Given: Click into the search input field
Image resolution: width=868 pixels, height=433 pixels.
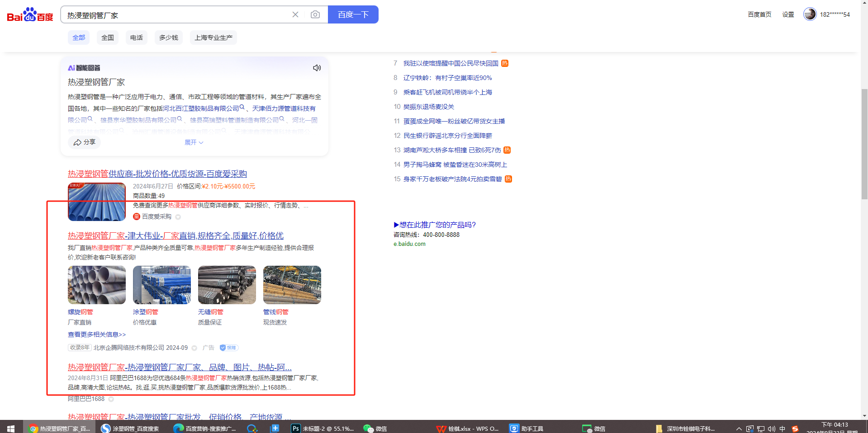Looking at the screenshot, I should [176, 15].
